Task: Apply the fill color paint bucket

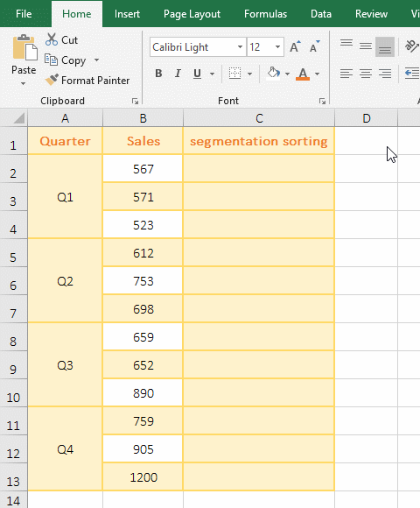Action: point(273,74)
